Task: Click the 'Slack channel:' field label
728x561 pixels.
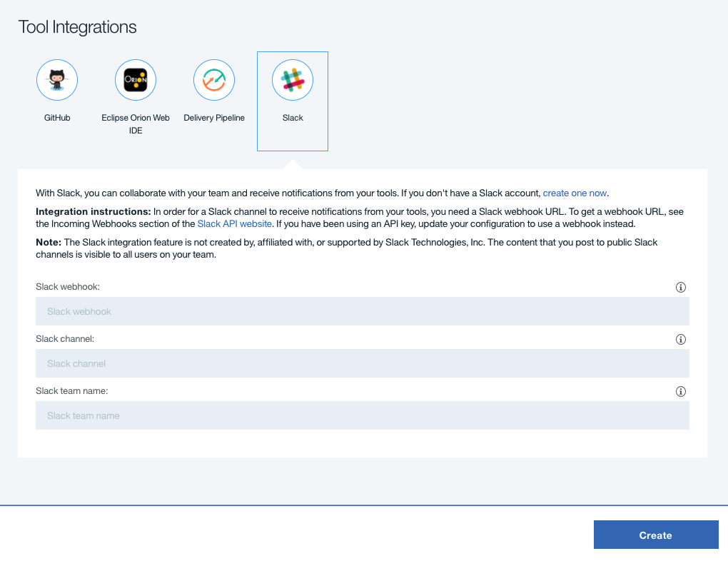Action: 65,339
